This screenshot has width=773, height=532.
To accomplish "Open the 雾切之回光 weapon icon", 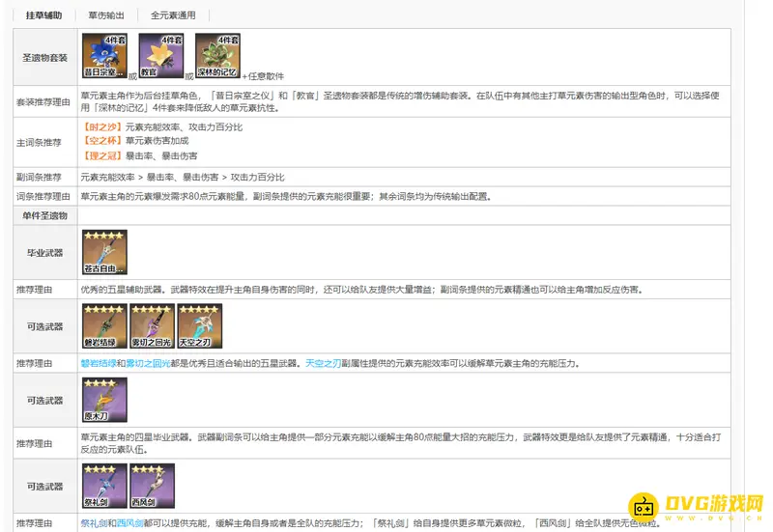I will click(152, 326).
